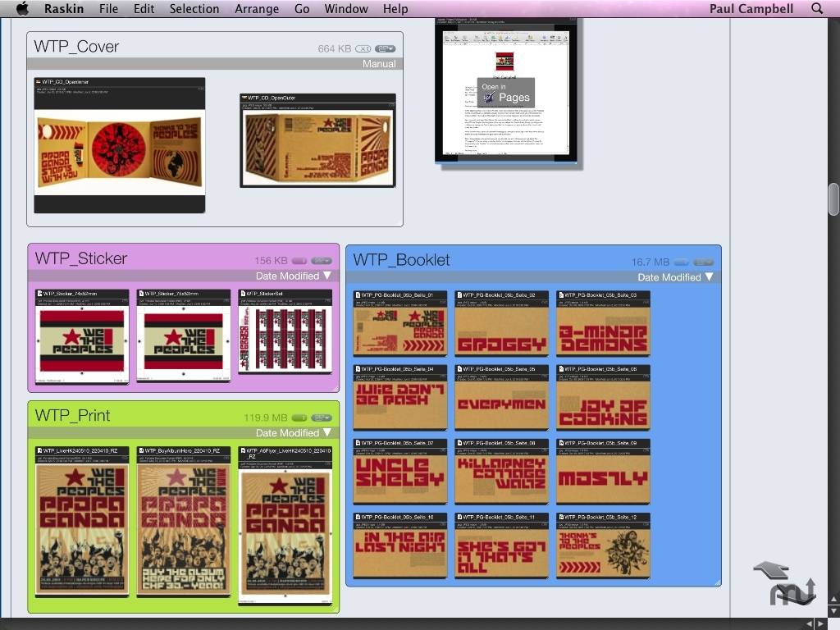Viewport: 840px width, 630px height.
Task: Select the Uncle Shelby booklet page
Action: [x=400, y=472]
